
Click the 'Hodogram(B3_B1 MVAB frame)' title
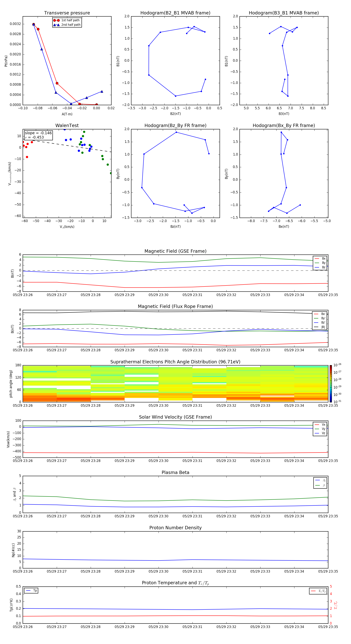[284, 13]
